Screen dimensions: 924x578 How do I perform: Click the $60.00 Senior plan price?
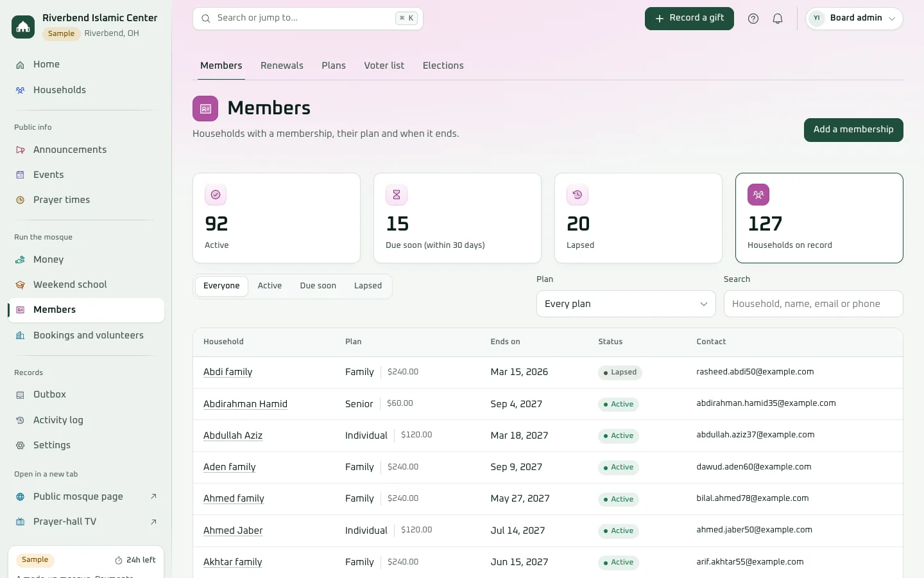(400, 403)
